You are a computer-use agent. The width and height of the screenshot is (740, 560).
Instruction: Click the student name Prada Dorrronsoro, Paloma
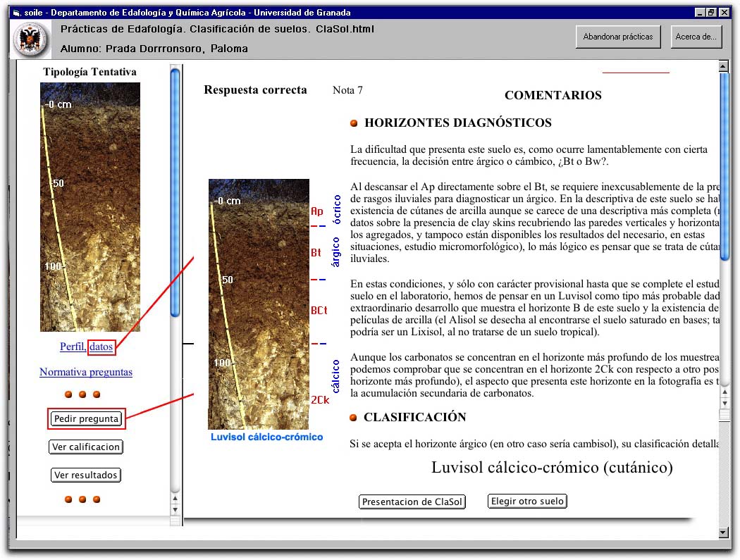click(x=176, y=49)
